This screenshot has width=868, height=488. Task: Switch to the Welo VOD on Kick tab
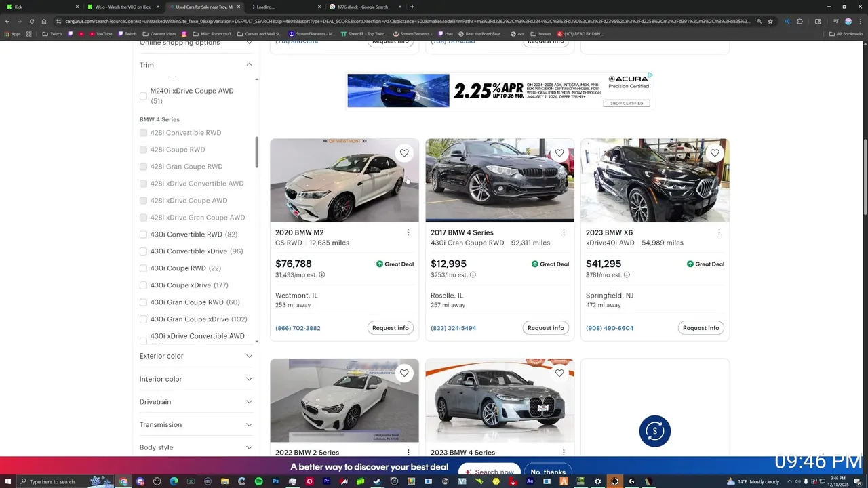(122, 7)
